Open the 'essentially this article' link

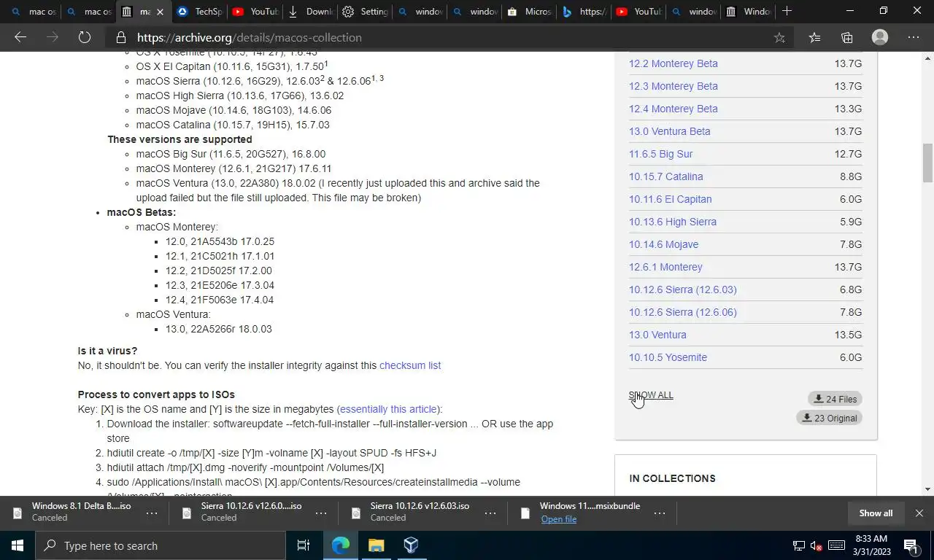tap(388, 409)
